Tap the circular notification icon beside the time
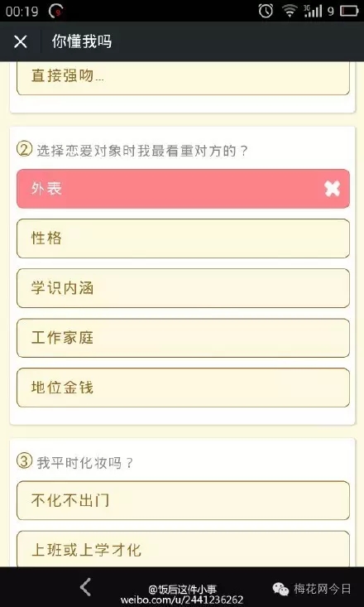The width and height of the screenshot is (364, 607). pyautogui.click(x=56, y=12)
